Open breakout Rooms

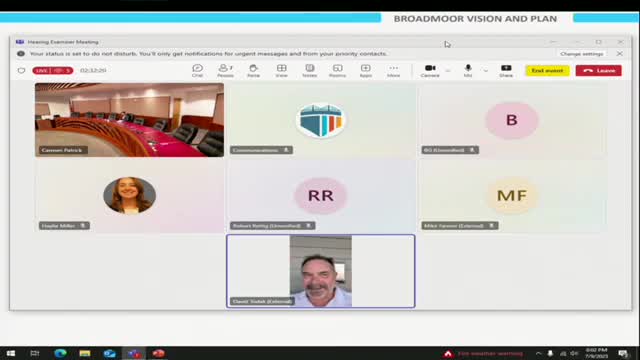pyautogui.click(x=338, y=71)
